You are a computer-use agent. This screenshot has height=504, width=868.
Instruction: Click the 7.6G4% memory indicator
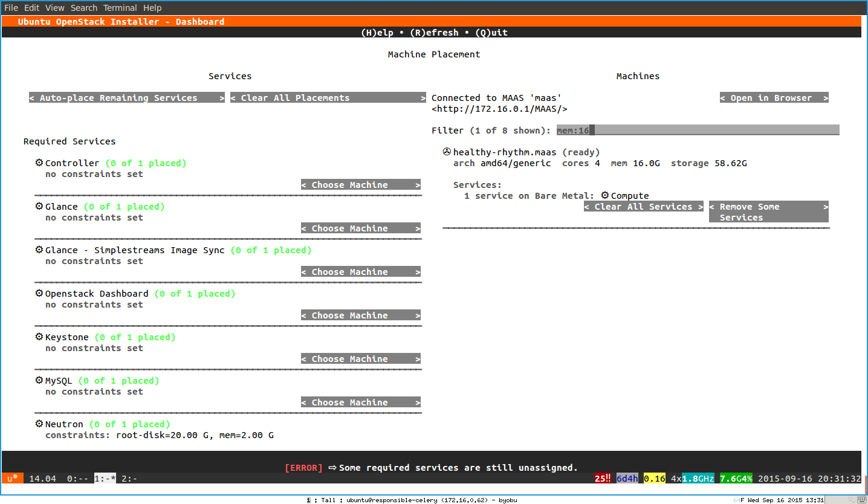tap(736, 479)
